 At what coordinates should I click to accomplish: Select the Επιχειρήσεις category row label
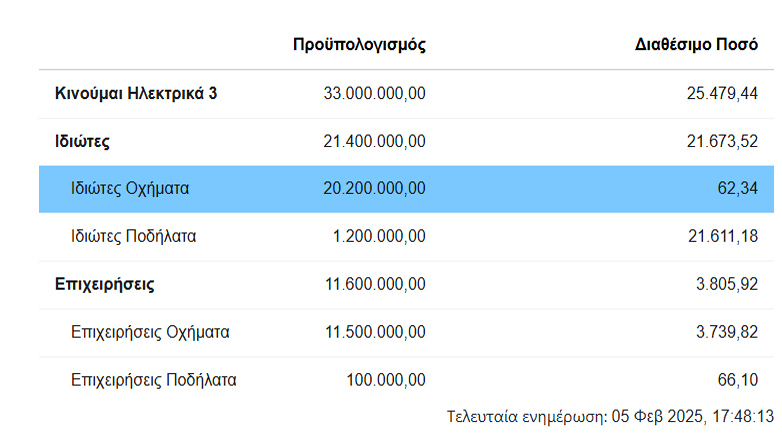[104, 284]
